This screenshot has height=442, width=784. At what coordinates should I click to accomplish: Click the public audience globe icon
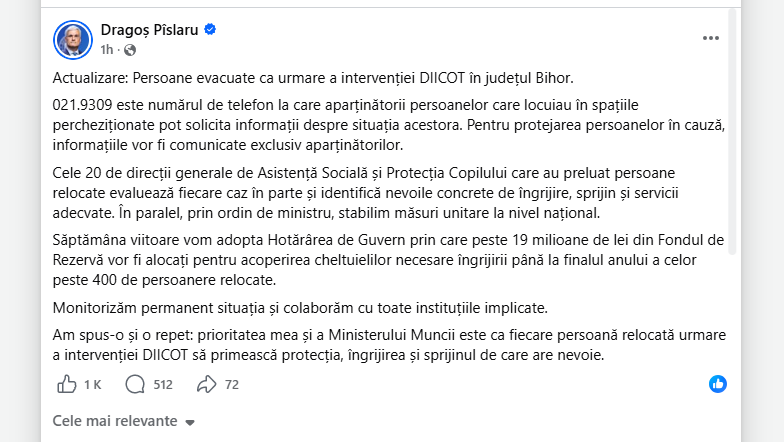pos(130,50)
